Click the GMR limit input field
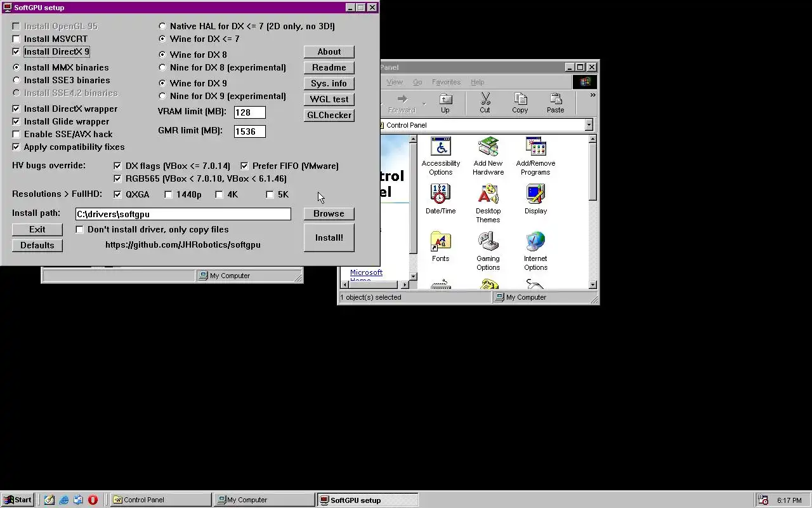812x508 pixels. coord(249,131)
